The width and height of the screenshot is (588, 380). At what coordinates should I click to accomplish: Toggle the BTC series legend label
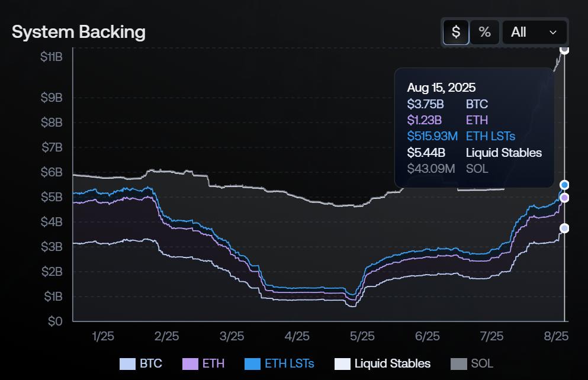(x=151, y=363)
